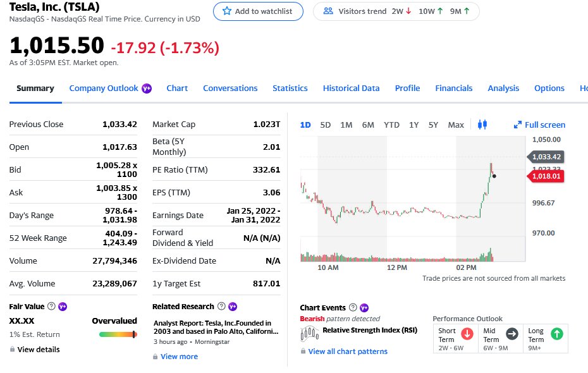
Task: Click the 1y Target Est value 817.01
Action: tap(266, 284)
